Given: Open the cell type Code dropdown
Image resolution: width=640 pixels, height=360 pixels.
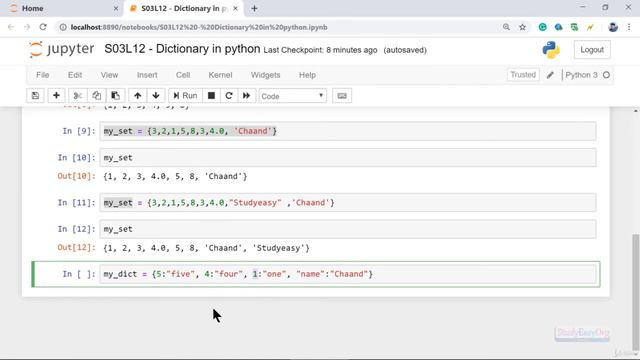Looking at the screenshot, I should tap(293, 96).
